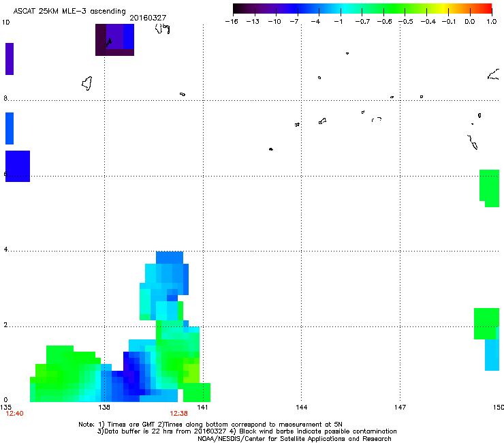
Task: Click the latitude label "0" on left axis
Action: [x=5, y=400]
